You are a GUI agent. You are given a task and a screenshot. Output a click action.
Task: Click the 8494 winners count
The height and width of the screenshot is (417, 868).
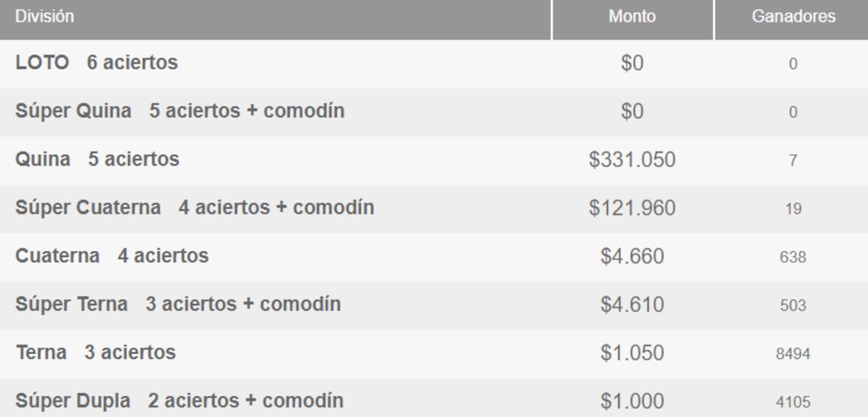coord(793,354)
